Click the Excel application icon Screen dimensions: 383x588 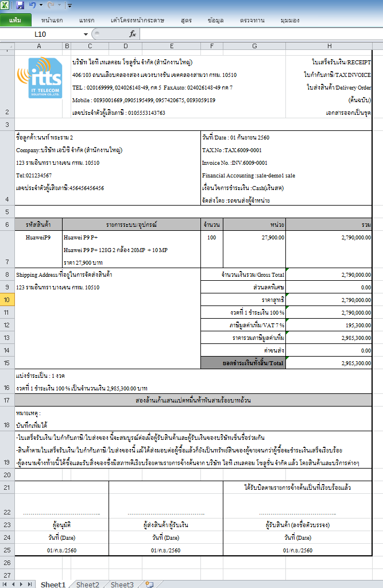coord(5,5)
